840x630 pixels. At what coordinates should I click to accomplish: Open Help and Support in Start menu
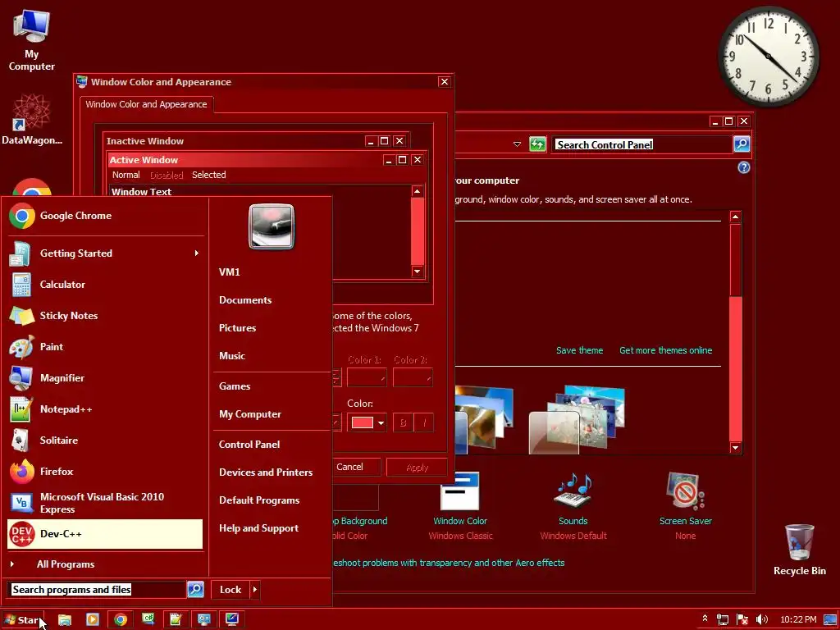tap(258, 527)
